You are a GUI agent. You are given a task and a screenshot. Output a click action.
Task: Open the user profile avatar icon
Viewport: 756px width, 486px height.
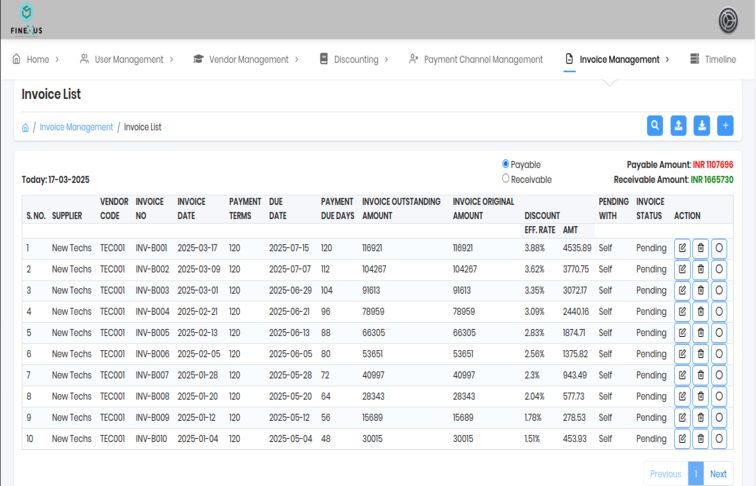[x=728, y=20]
